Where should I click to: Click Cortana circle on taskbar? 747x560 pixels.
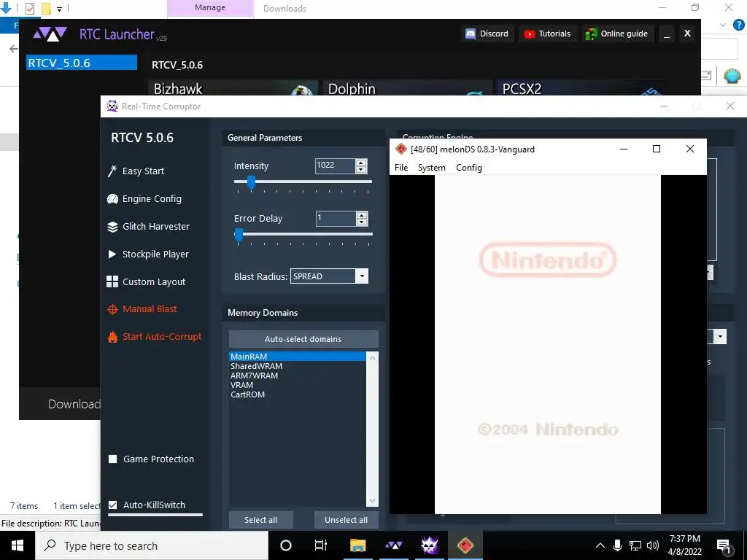point(286,545)
